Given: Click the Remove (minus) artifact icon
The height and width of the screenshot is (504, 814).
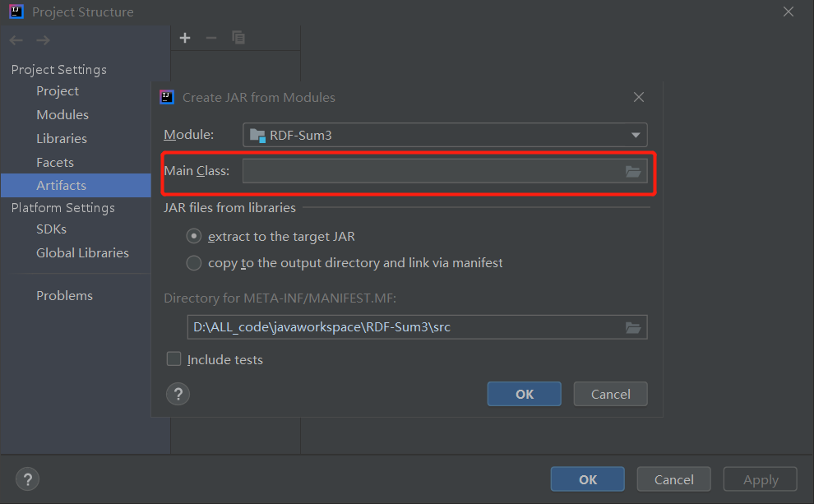Looking at the screenshot, I should point(211,38).
